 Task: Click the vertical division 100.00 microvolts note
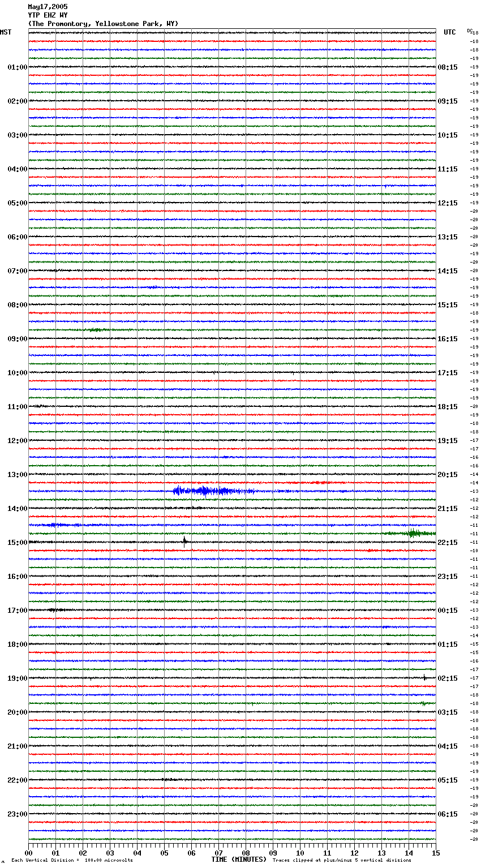tap(72, 861)
